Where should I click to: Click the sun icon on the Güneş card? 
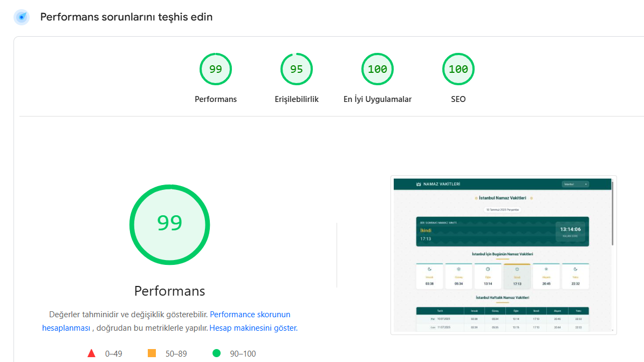(x=459, y=269)
